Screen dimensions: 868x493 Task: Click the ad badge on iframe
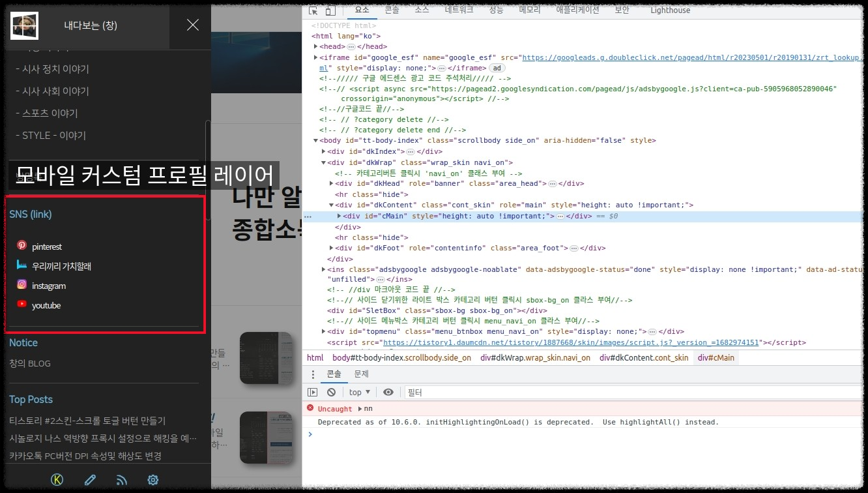pos(497,68)
